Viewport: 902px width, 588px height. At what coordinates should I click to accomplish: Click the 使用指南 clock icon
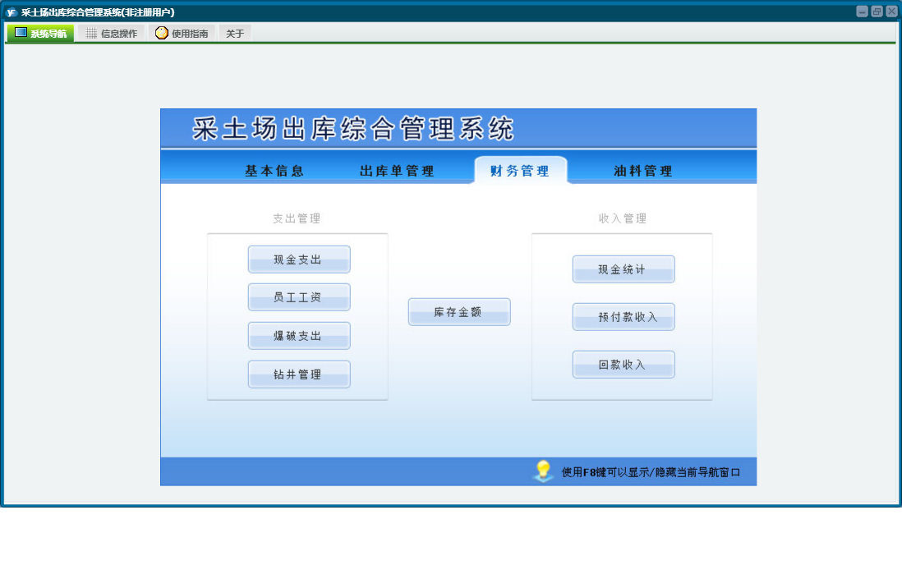(162, 33)
